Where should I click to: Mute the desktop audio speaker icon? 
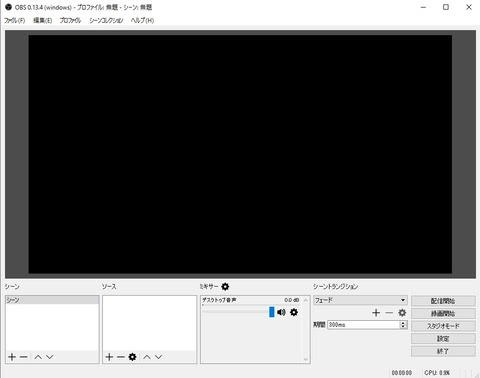(281, 312)
